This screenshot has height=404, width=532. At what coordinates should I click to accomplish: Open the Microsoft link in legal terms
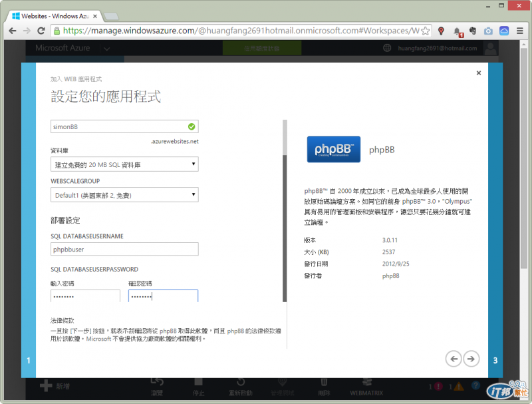[x=98, y=339]
